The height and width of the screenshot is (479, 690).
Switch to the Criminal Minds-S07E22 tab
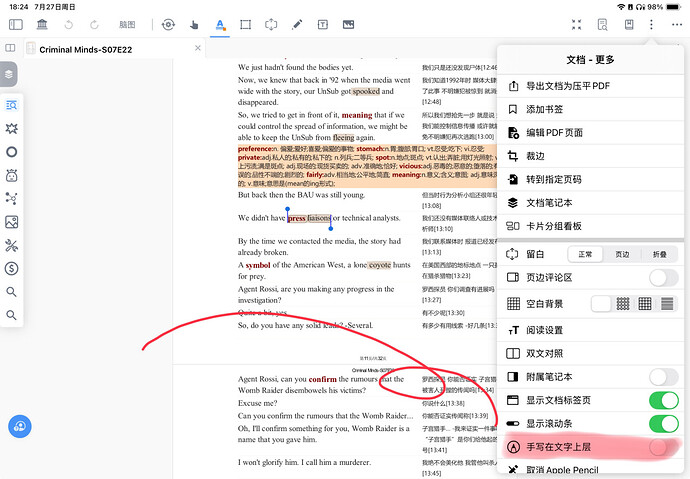(86, 50)
